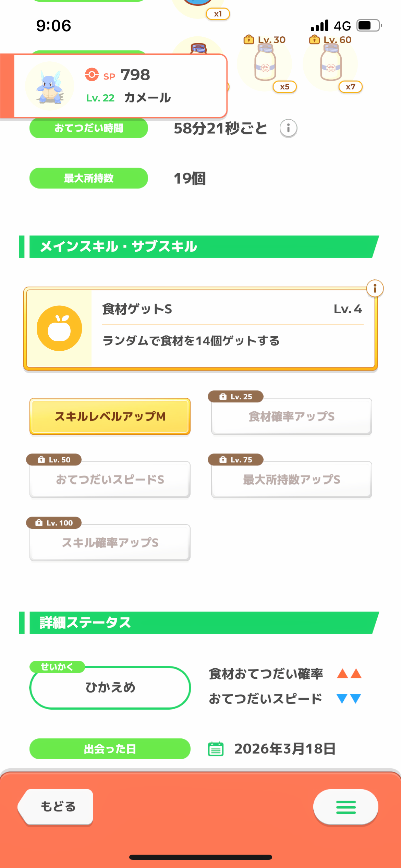Select the Lv. 60 milk bottle item
The image size is (401, 868).
(330, 64)
